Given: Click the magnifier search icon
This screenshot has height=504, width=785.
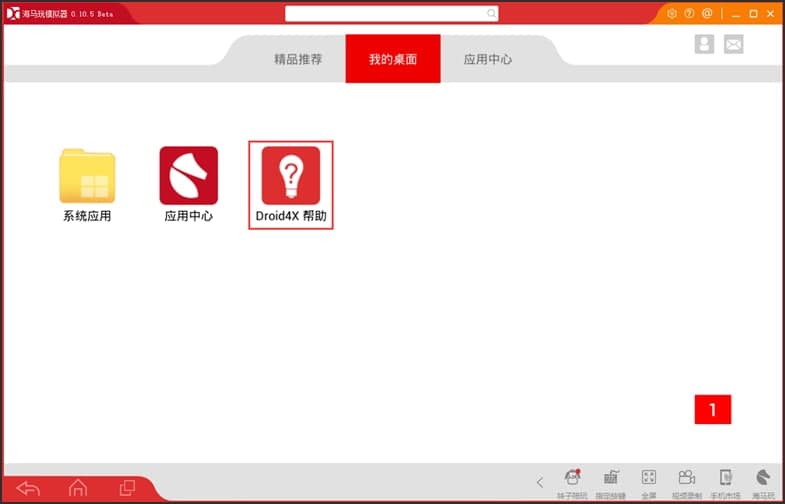Looking at the screenshot, I should pos(492,14).
